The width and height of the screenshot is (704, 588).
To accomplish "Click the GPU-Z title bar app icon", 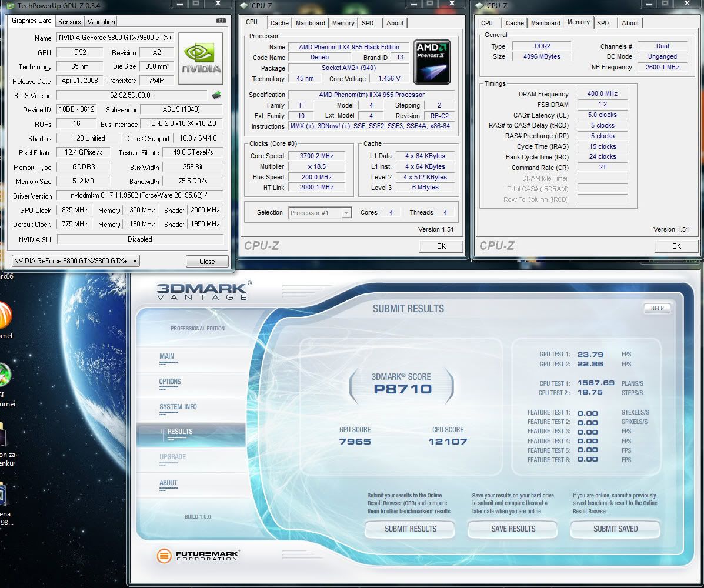I will click(x=11, y=6).
